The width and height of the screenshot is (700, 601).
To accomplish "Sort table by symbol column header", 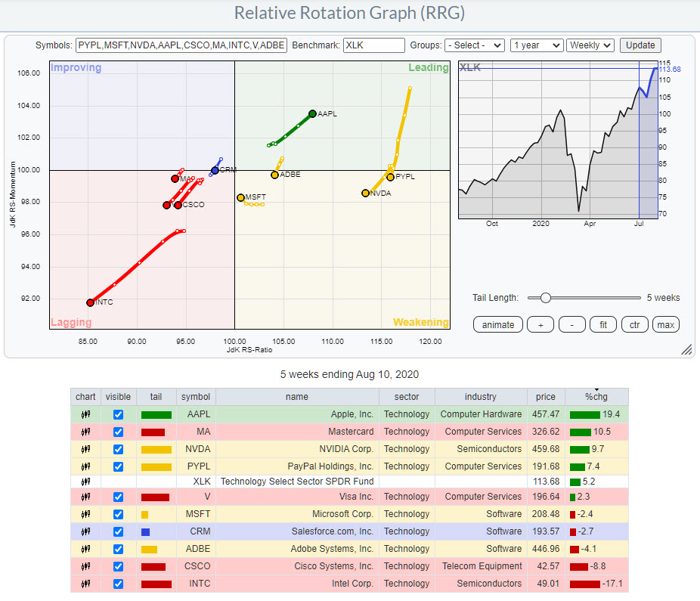I will pyautogui.click(x=196, y=397).
